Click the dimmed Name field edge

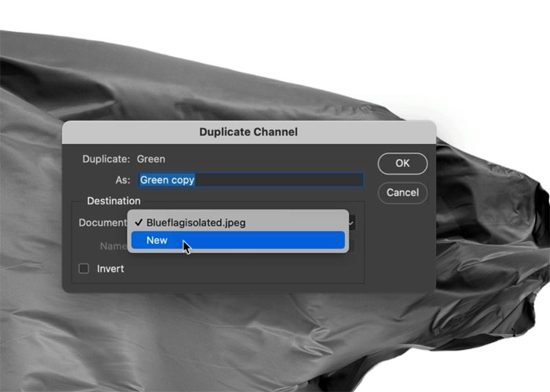coord(352,246)
